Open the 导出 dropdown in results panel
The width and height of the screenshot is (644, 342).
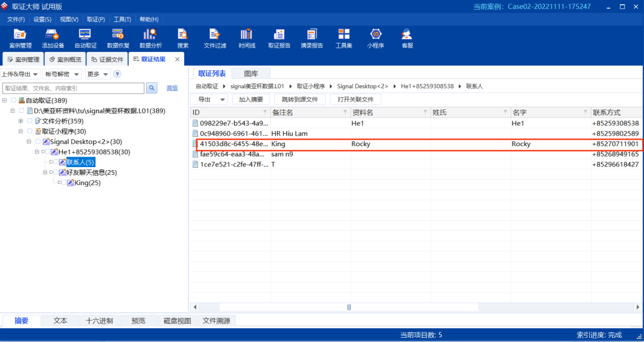[x=210, y=99]
